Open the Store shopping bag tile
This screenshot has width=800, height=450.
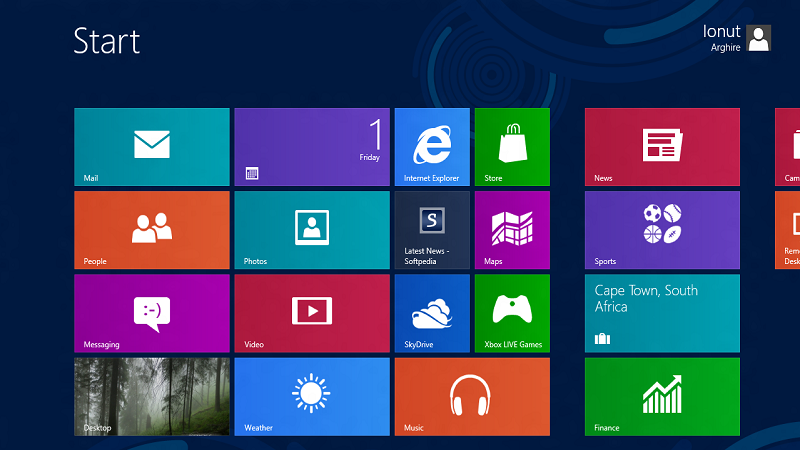[512, 147]
